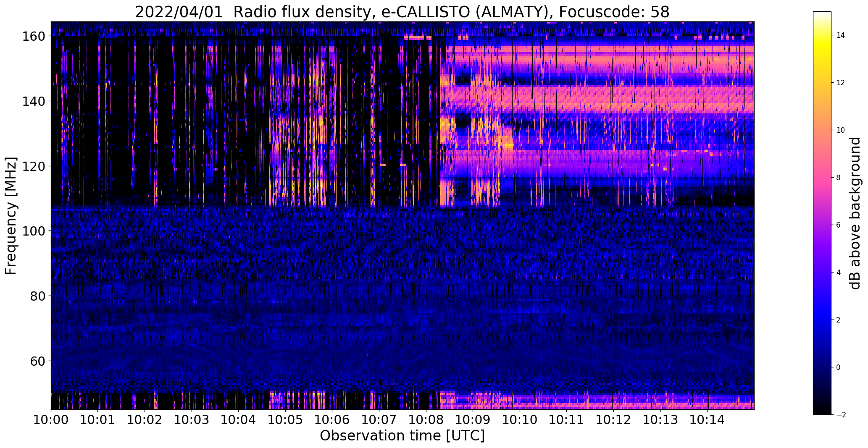Click the colorbar tick label 2
Screen dimensions: 868x448
(x=839, y=320)
